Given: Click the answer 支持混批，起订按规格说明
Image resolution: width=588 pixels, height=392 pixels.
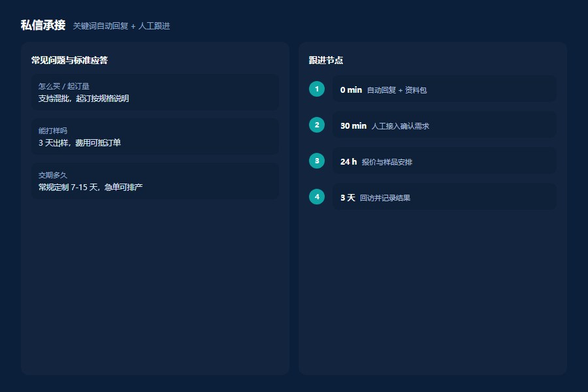Looking at the screenshot, I should tap(84, 98).
